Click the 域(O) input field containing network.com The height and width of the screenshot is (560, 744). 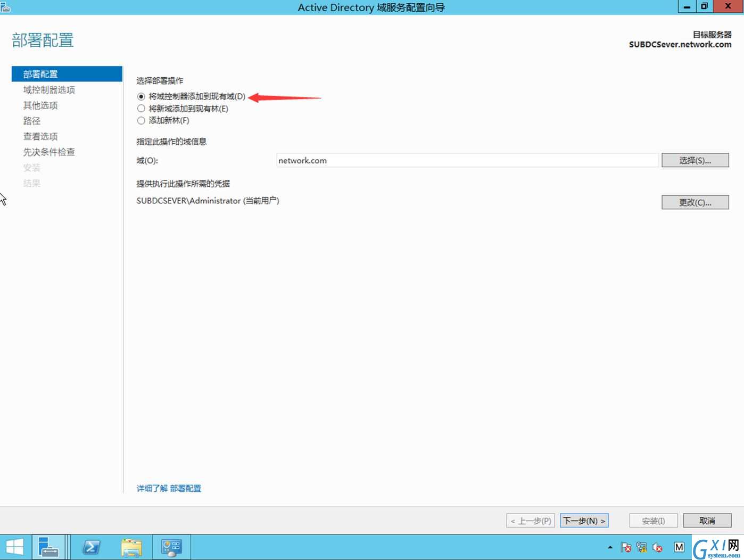(467, 160)
